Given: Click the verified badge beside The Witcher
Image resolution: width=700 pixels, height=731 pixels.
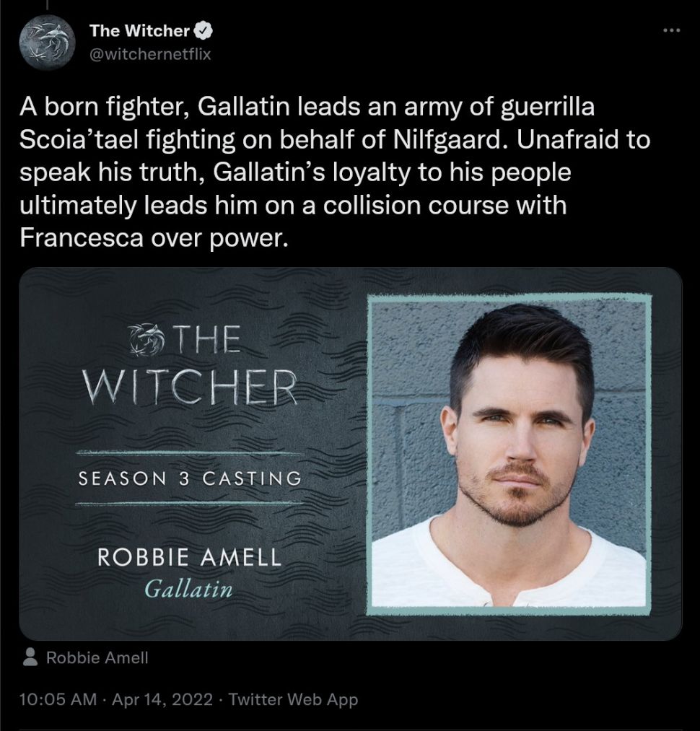Looking at the screenshot, I should 204,31.
